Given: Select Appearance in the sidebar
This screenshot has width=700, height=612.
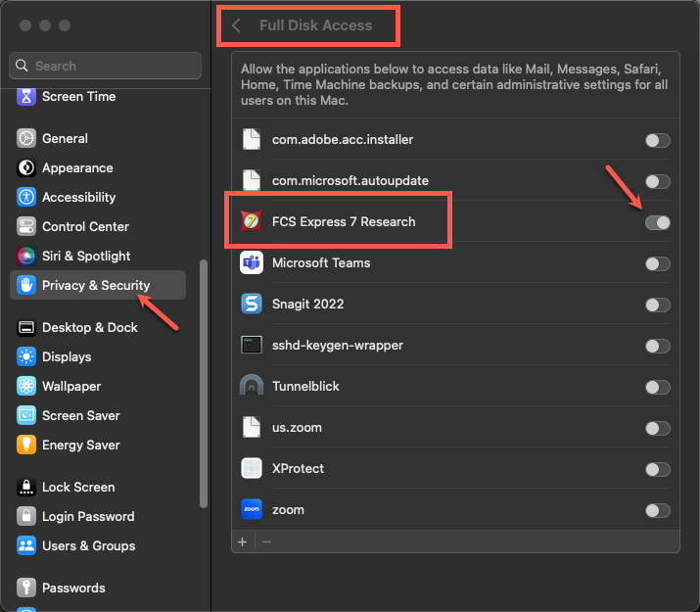Looking at the screenshot, I should tap(98, 167).
